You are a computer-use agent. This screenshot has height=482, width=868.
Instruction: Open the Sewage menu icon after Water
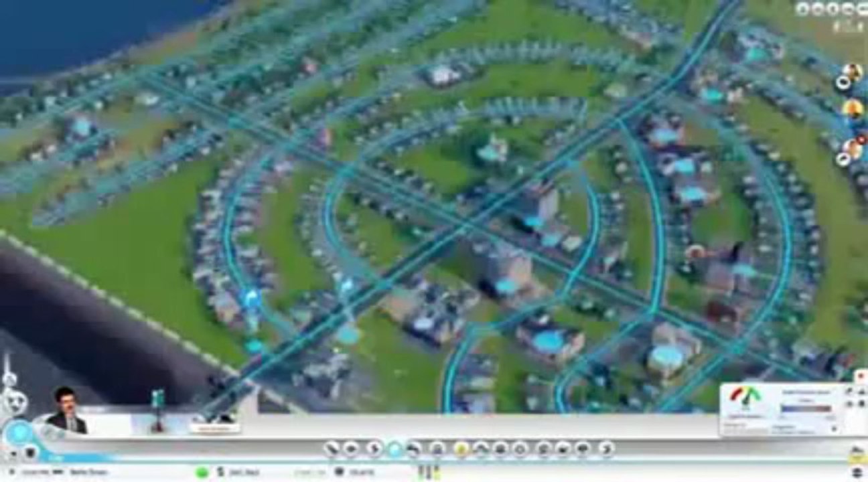coord(414,449)
